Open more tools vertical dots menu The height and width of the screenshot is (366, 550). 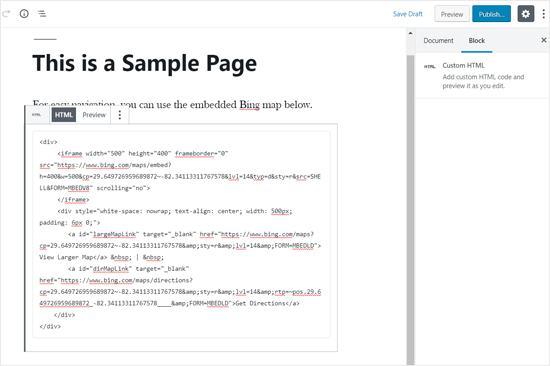click(544, 14)
